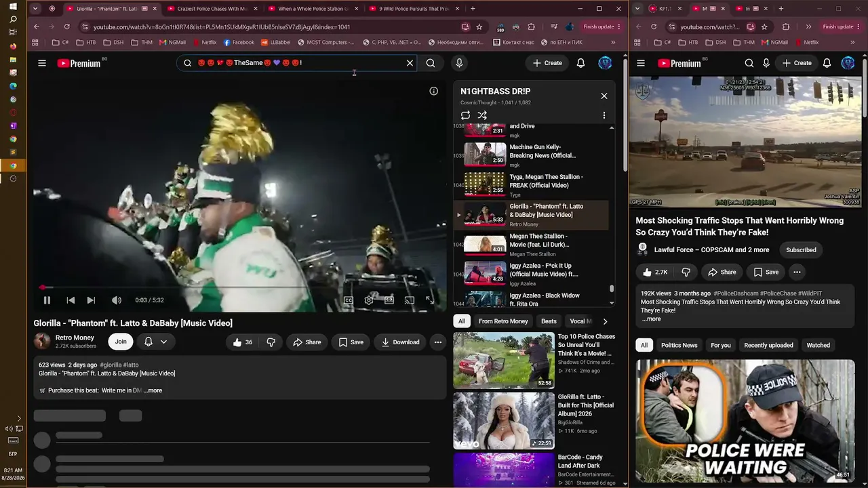
Task: Dislike the Glorilla Phantom video
Action: click(271, 342)
